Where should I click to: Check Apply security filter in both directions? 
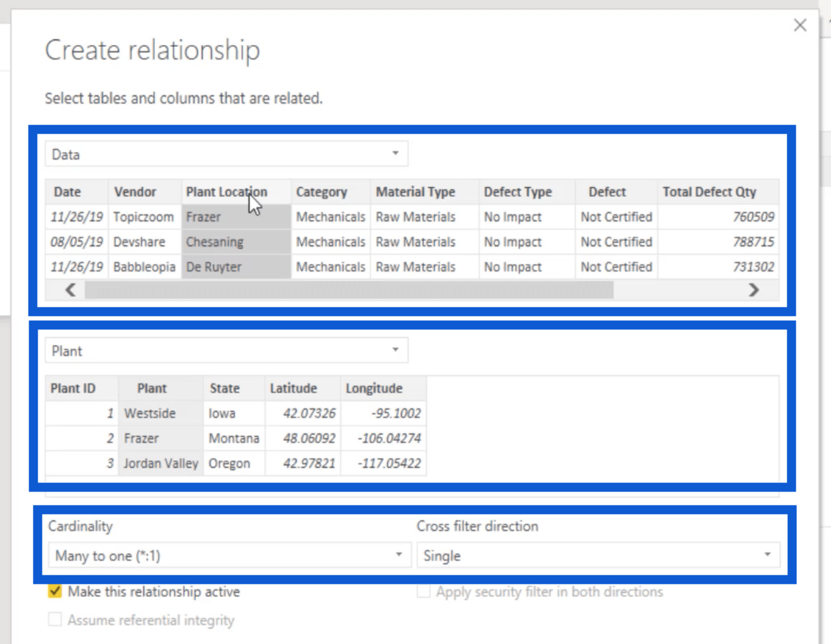coord(423,592)
